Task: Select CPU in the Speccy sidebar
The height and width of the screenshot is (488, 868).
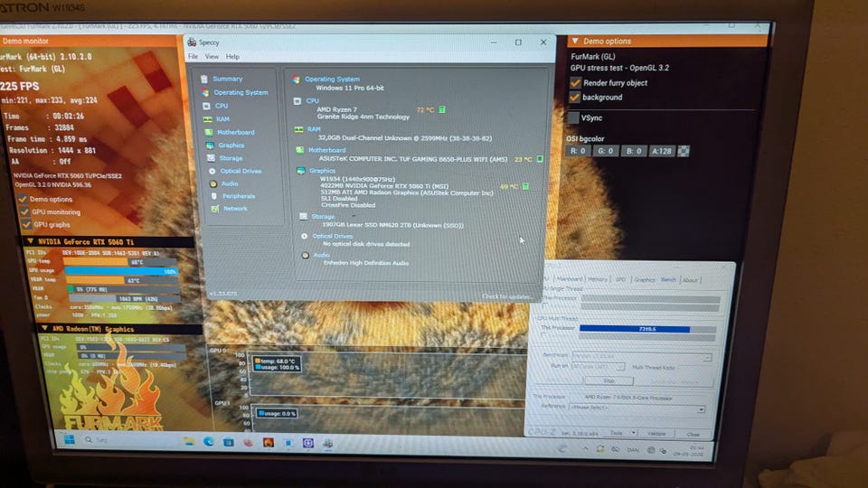Action: click(x=222, y=106)
